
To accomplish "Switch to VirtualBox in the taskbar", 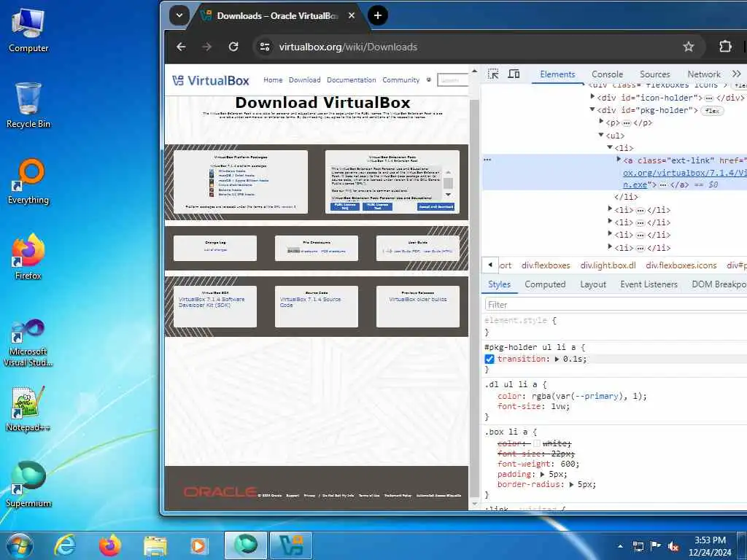I will pyautogui.click(x=291, y=545).
